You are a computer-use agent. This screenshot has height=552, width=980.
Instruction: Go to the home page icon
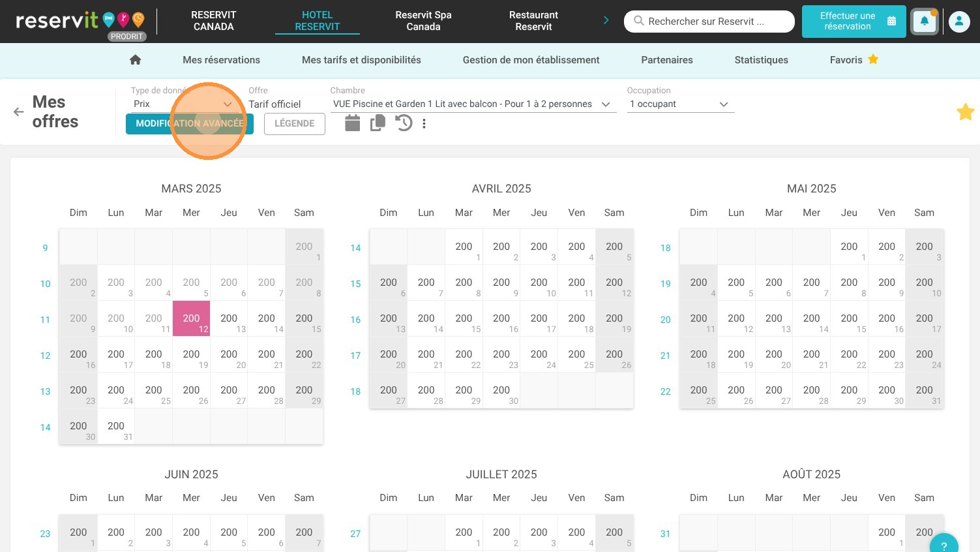136,60
